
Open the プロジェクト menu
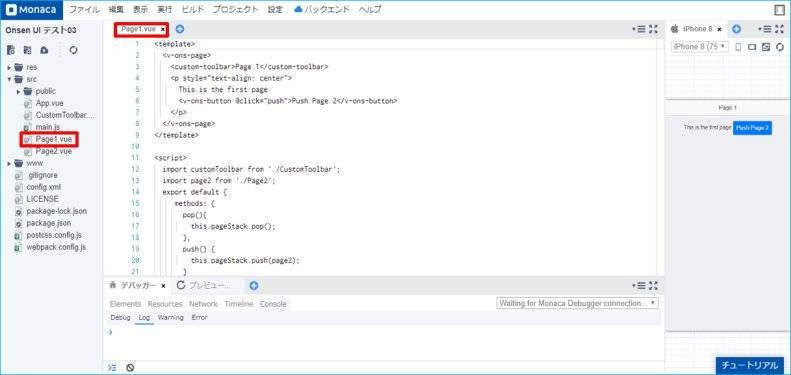click(x=236, y=10)
